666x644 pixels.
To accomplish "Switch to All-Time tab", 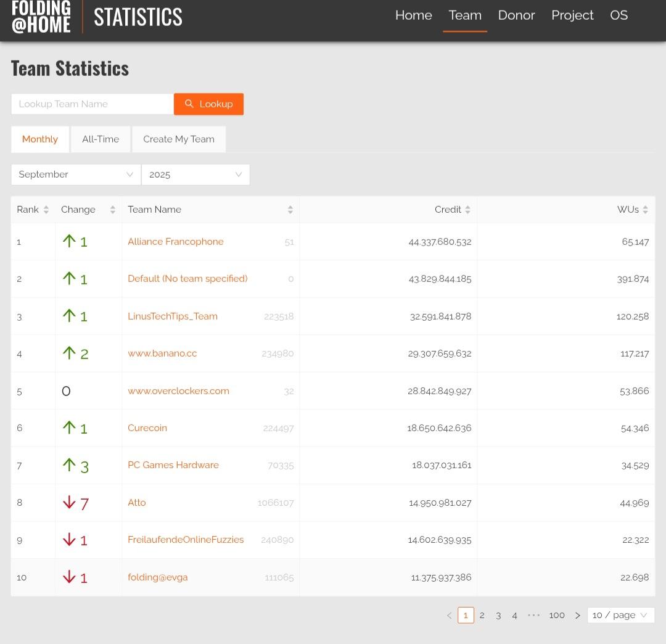I will [x=101, y=139].
